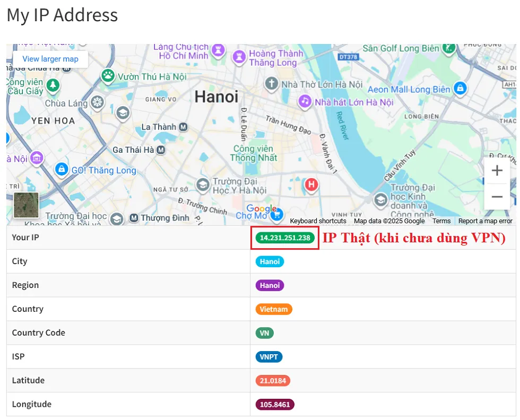Click the purple Region Hanoi badge
The height and width of the screenshot is (420, 520).
(x=270, y=285)
